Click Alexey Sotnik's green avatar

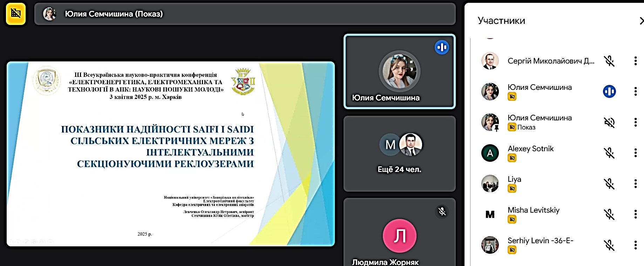click(490, 153)
